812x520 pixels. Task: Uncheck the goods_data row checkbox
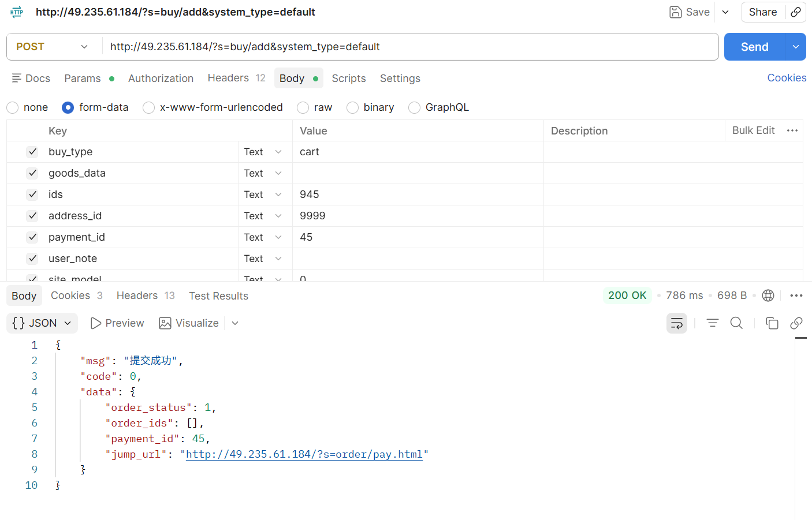[x=32, y=173]
